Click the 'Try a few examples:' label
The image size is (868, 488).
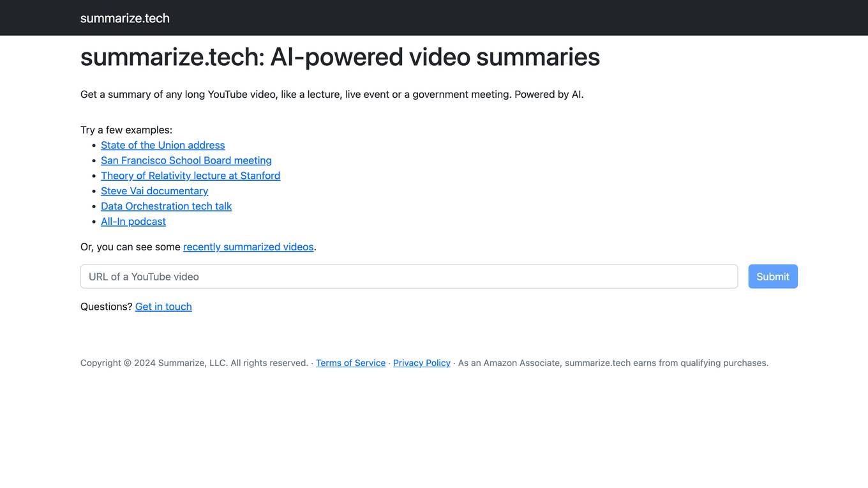[126, 130]
